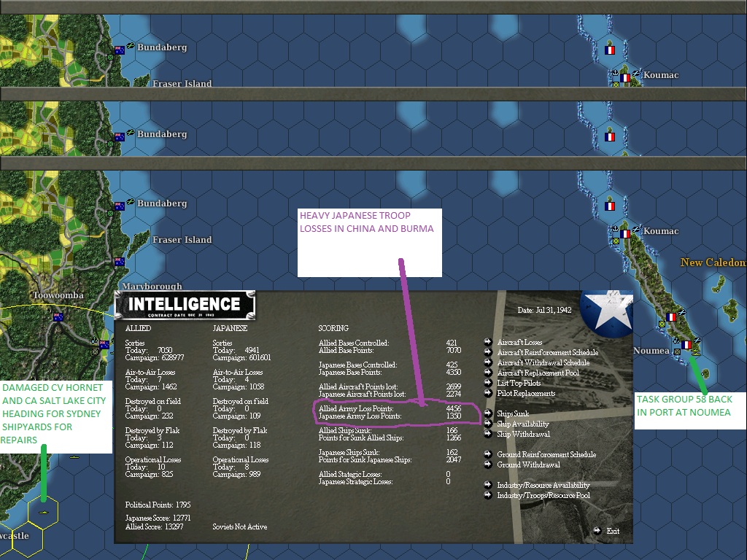Click the Toowoomba map label
This screenshot has width=747, height=560.
(58, 295)
